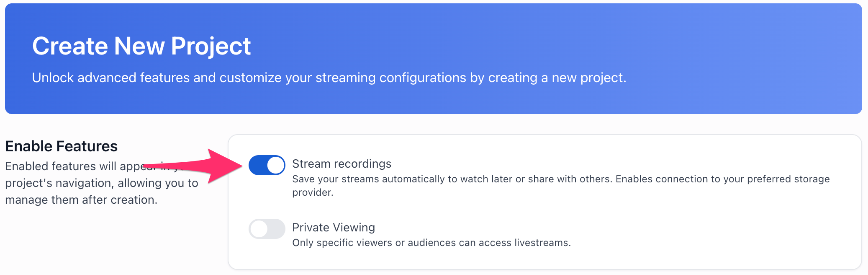Turn off the Stream recordings toggle
Screen dimensions: 868x275
point(267,165)
